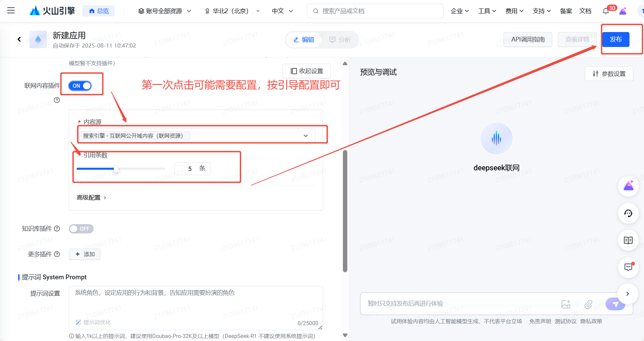Click the scroll down arrow of settings panel
644x341 pixels.
tap(345, 335)
